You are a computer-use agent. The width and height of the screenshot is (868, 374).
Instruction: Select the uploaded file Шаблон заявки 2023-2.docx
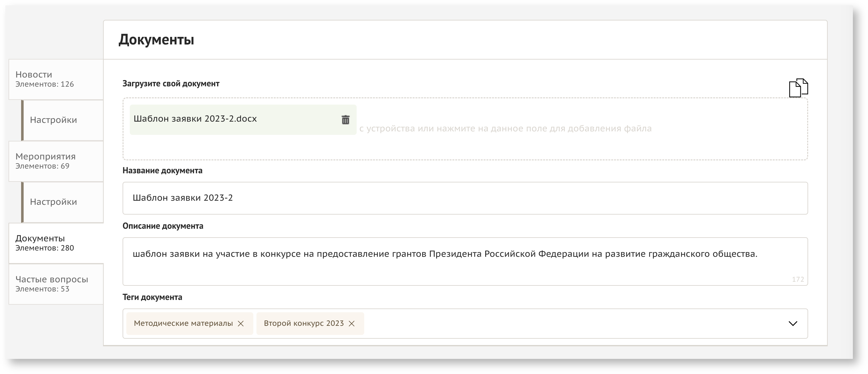[195, 119]
